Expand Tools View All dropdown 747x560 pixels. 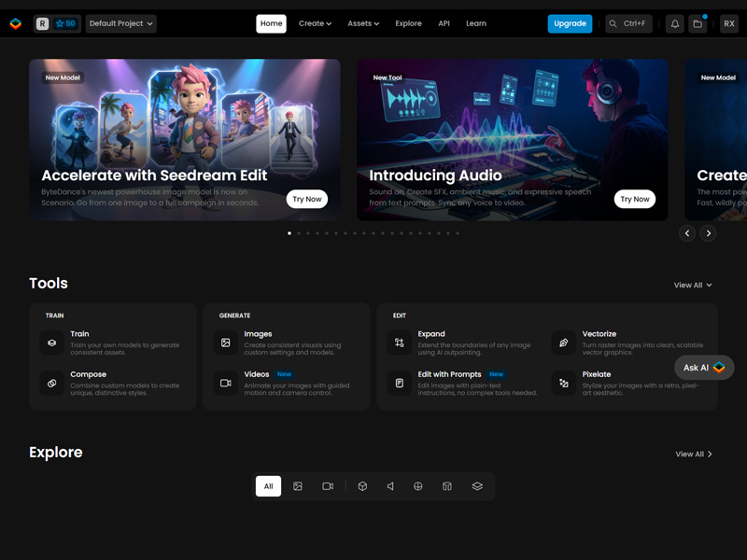(x=693, y=285)
